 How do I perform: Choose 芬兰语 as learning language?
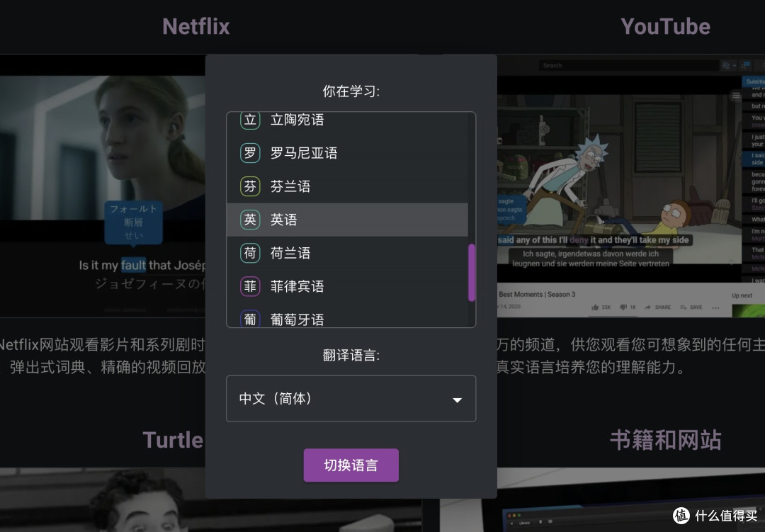point(347,186)
